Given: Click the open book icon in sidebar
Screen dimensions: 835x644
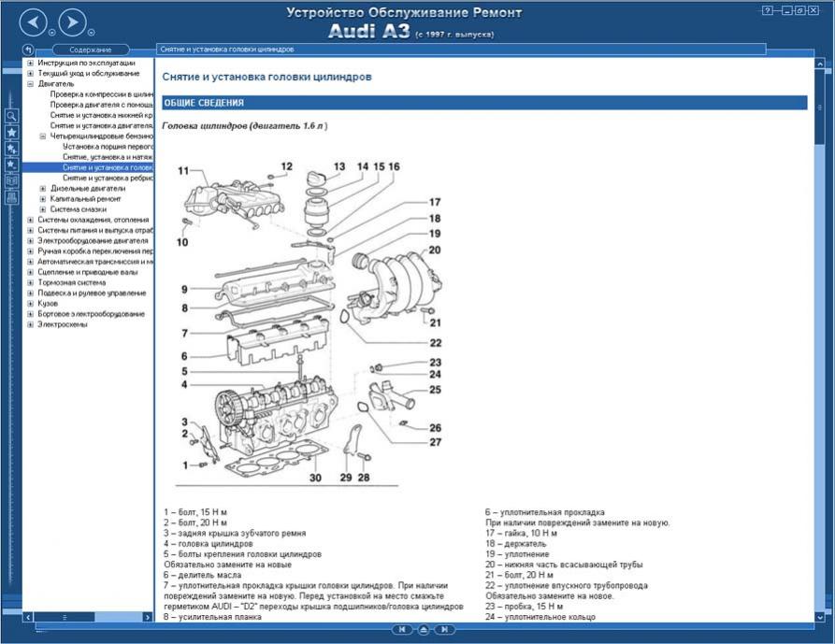Looking at the screenshot, I should click(12, 181).
